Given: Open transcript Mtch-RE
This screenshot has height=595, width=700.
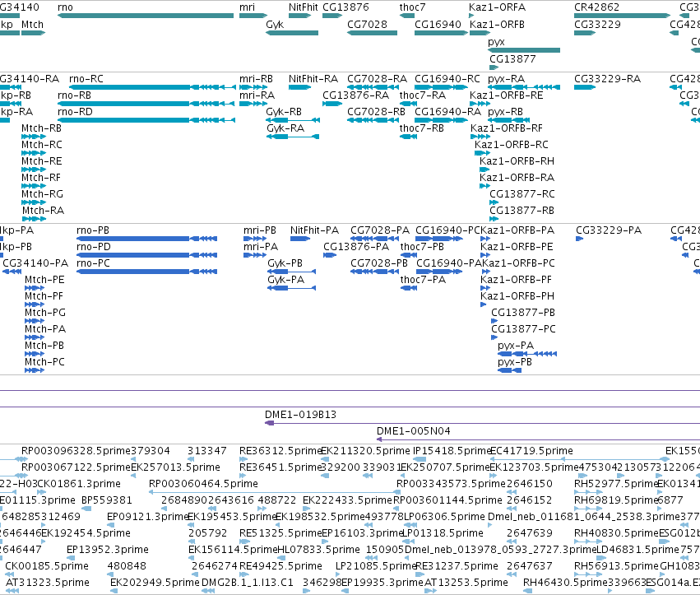Looking at the screenshot, I should point(41,161).
